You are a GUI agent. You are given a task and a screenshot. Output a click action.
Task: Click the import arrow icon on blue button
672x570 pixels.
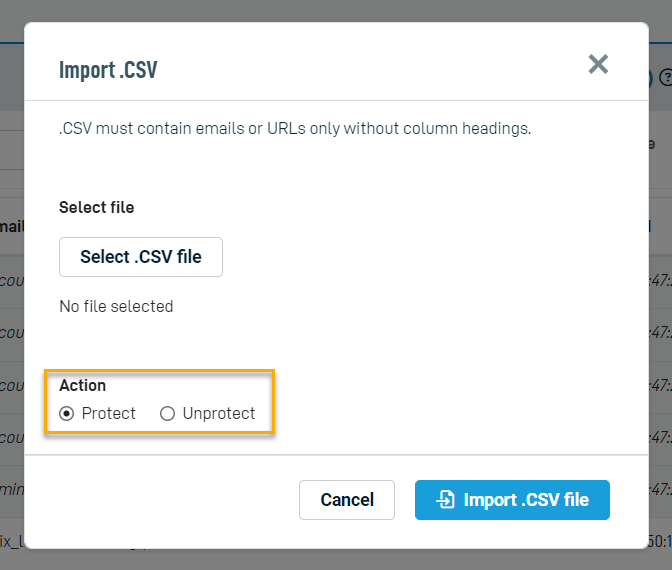[445, 499]
